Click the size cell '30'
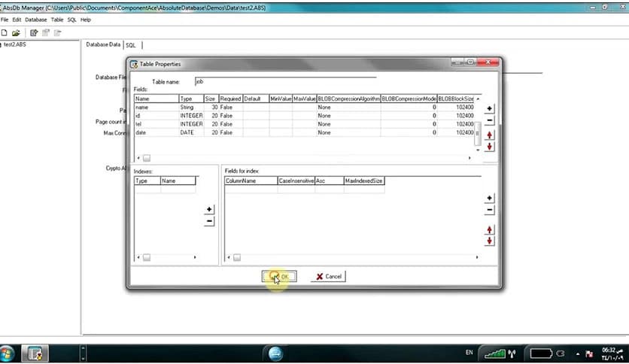 (x=211, y=107)
